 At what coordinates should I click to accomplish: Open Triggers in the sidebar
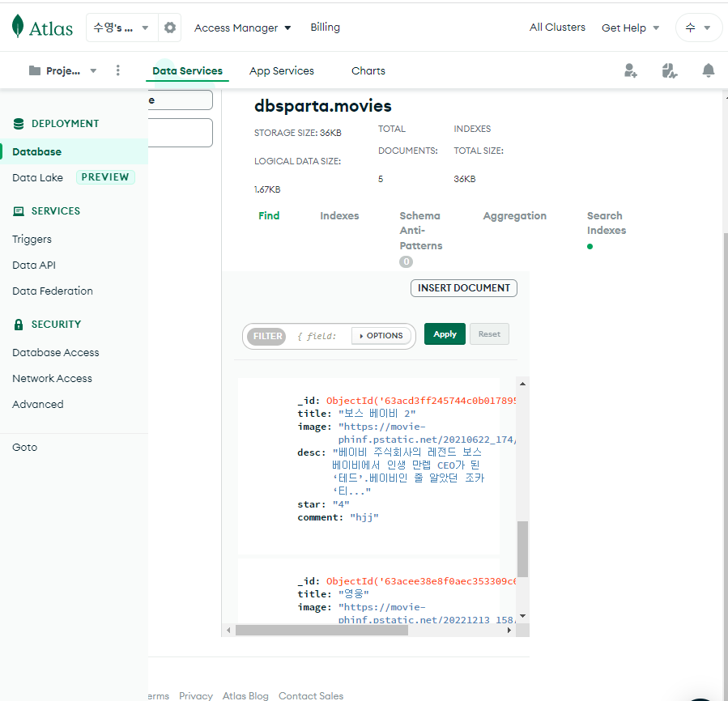(x=32, y=239)
